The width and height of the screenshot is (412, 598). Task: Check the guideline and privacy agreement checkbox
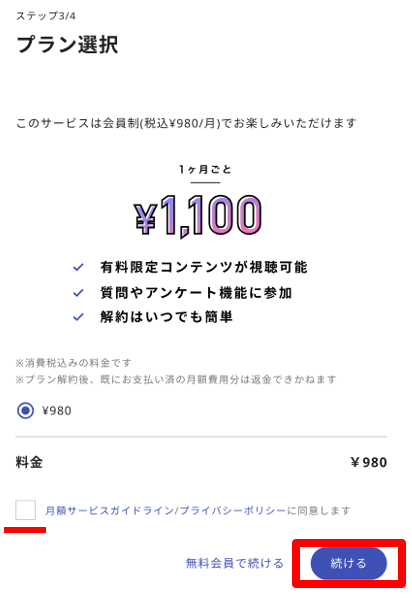(x=26, y=510)
